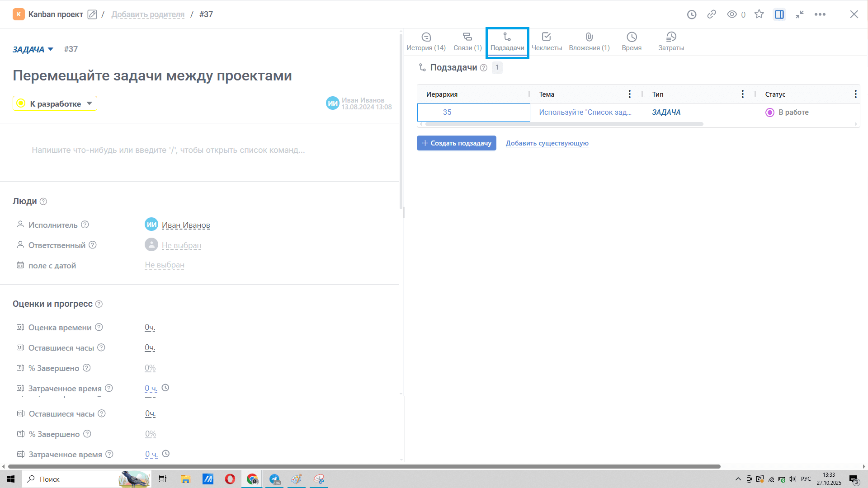Click the description text input area
868x488 pixels.
pyautogui.click(x=168, y=150)
